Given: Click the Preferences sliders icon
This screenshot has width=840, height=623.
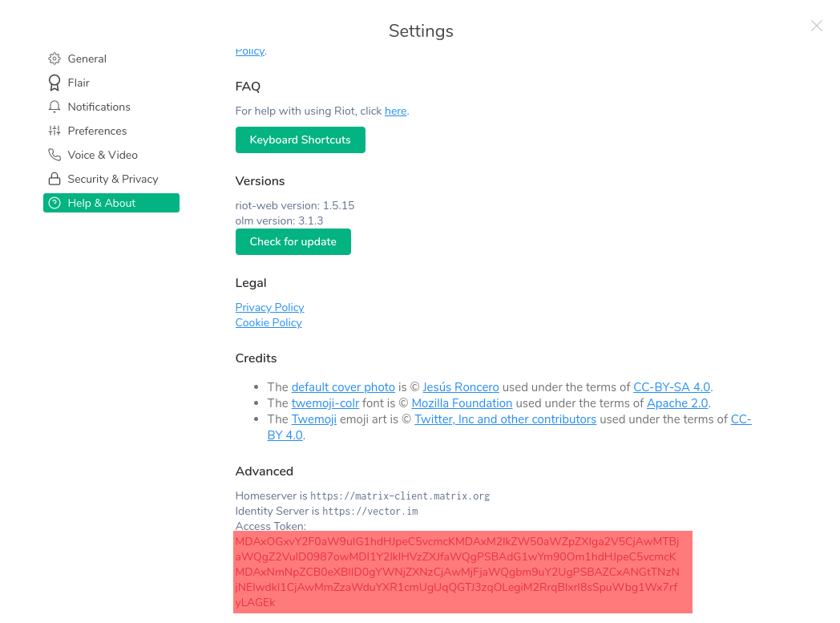Looking at the screenshot, I should pos(55,131).
